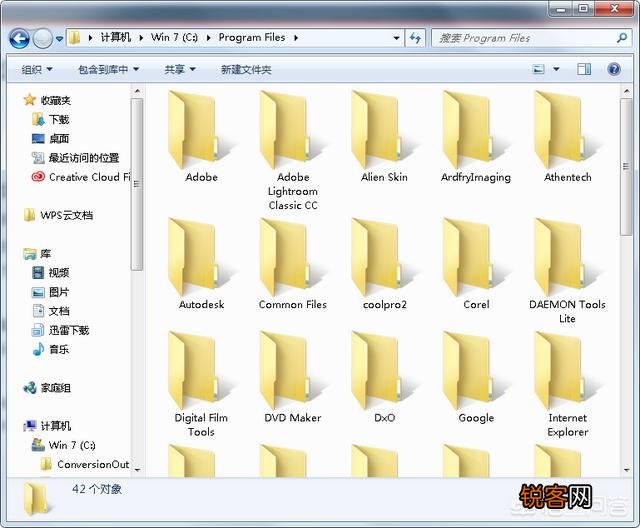Screen dimensions: 640x528
Task: Open the recent pages history arrow
Action: [x=60, y=39]
